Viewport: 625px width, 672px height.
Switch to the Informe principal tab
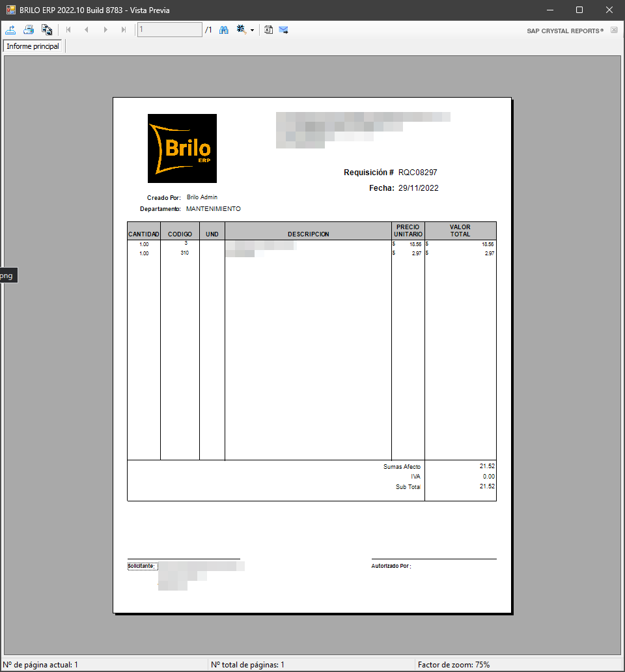click(x=33, y=46)
